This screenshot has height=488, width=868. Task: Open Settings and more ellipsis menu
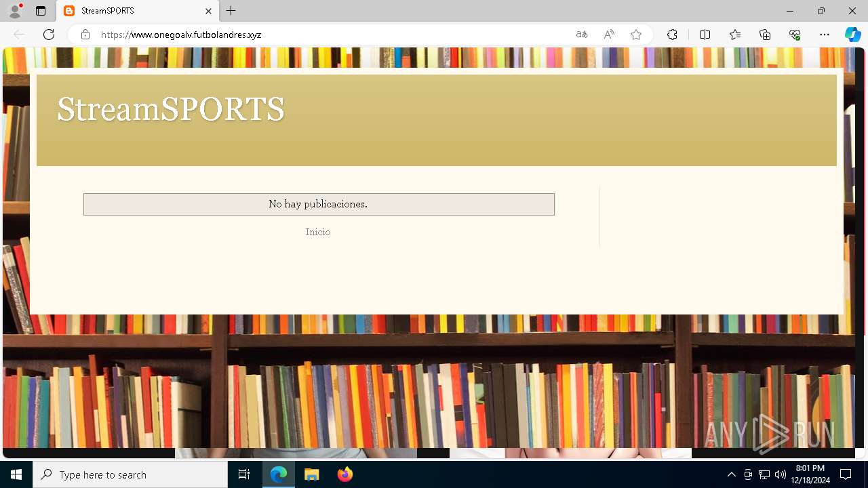point(825,35)
